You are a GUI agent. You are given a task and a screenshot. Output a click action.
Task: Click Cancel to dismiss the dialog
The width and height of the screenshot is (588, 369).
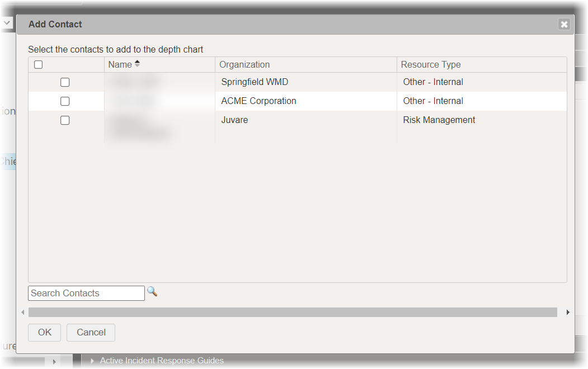(91, 332)
